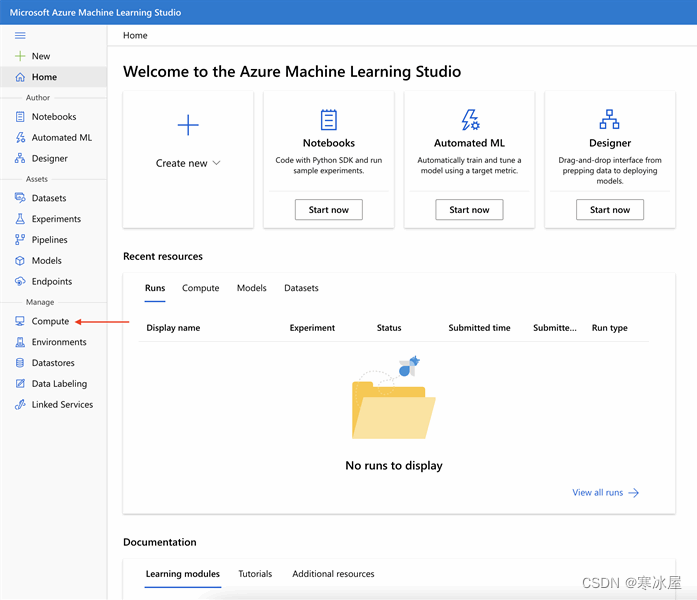Image resolution: width=697 pixels, height=600 pixels.
Task: Click Start now under Notebooks
Action: [329, 209]
